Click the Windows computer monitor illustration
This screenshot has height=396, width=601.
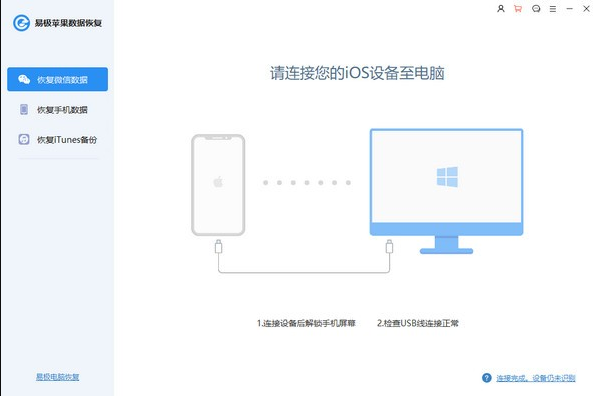(447, 191)
